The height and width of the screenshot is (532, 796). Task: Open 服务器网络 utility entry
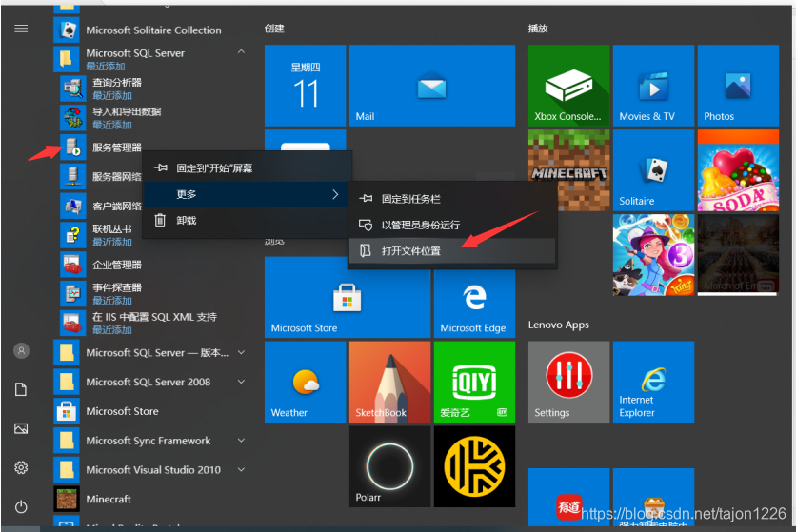click(x=102, y=177)
